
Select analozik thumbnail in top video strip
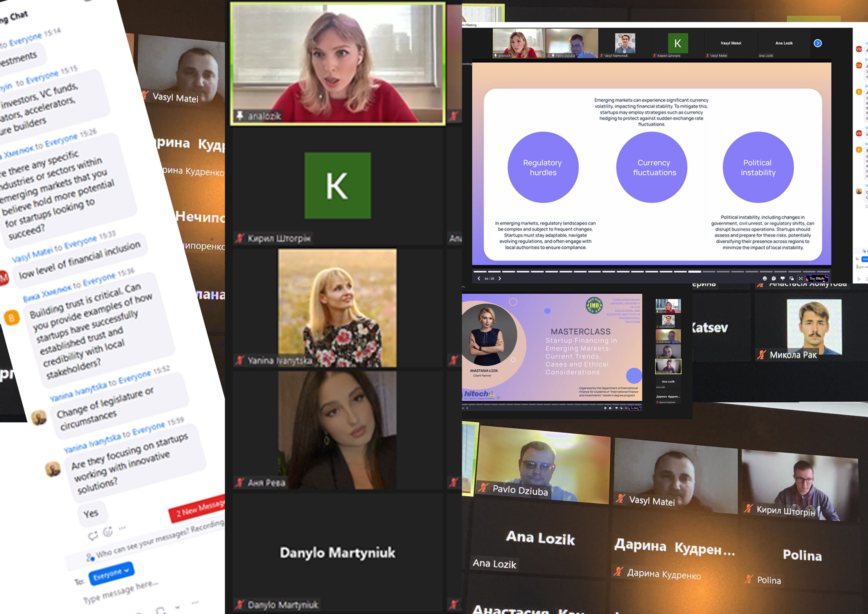click(x=519, y=43)
